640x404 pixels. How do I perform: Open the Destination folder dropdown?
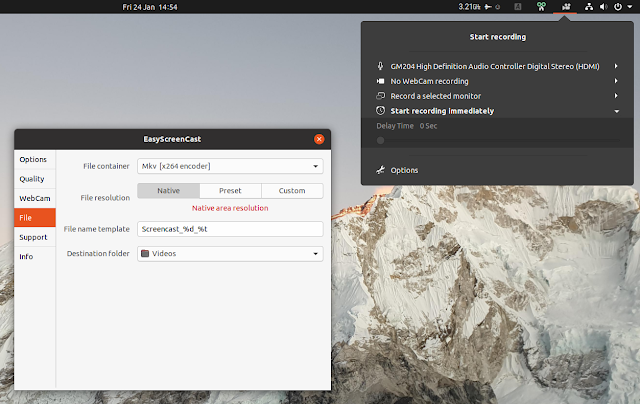pyautogui.click(x=230, y=254)
